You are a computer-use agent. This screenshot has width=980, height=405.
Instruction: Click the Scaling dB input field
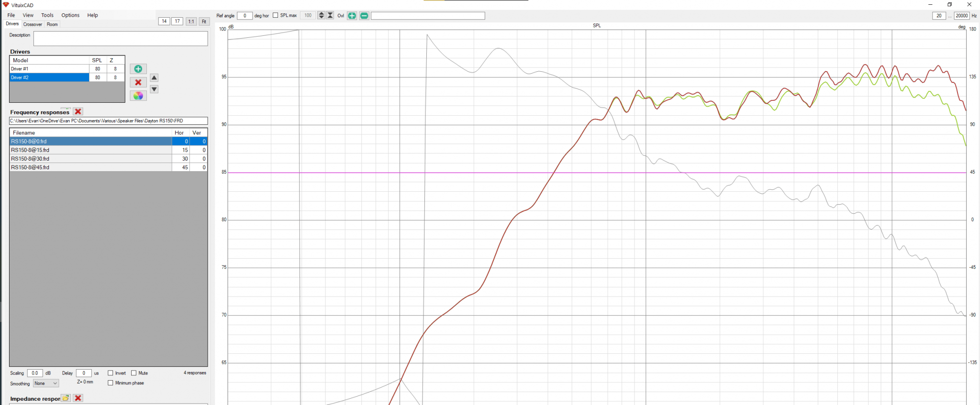tap(35, 373)
